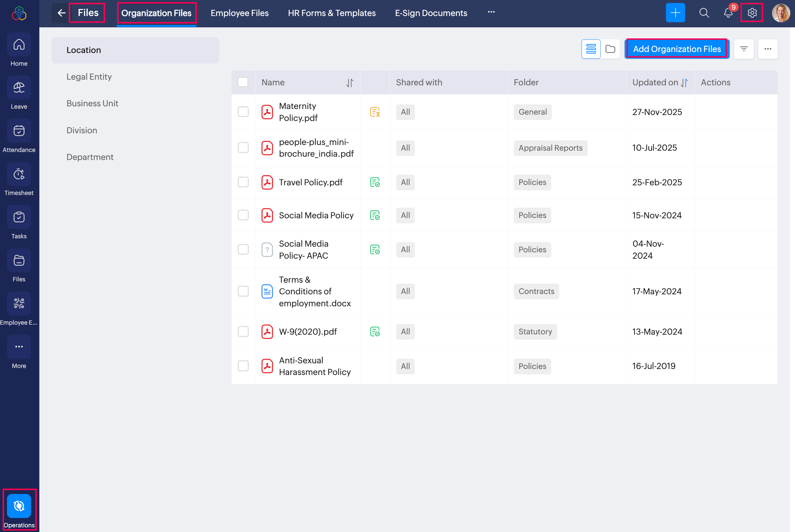The image size is (795, 532).
Task: Click Add Organization Files button
Action: 677,49
